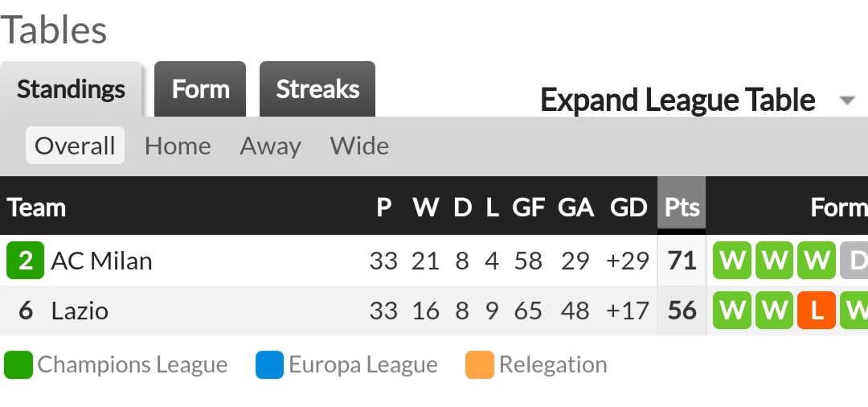Image resolution: width=868 pixels, height=407 pixels.
Task: Switch to the Streaks tab
Action: (x=317, y=89)
